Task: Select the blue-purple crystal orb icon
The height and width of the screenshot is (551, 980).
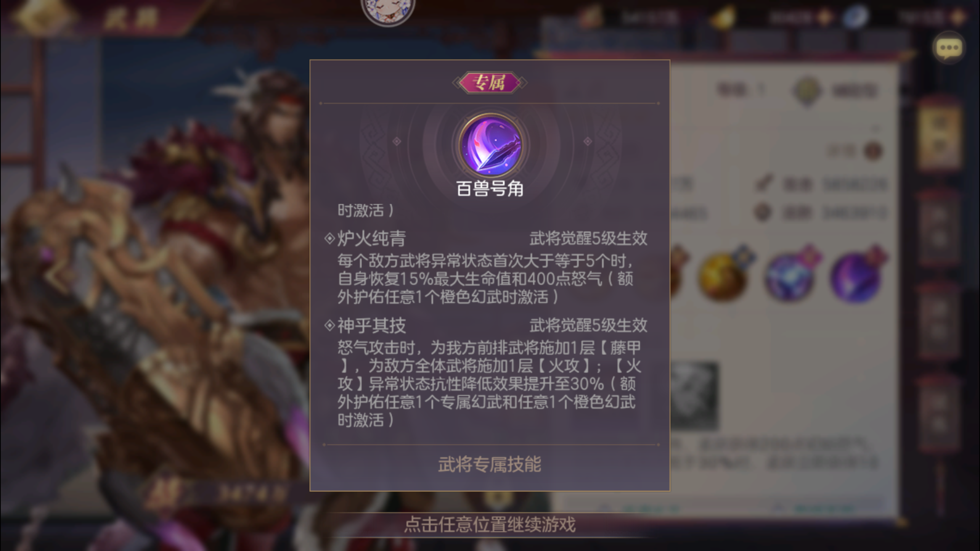Action: click(x=789, y=275)
